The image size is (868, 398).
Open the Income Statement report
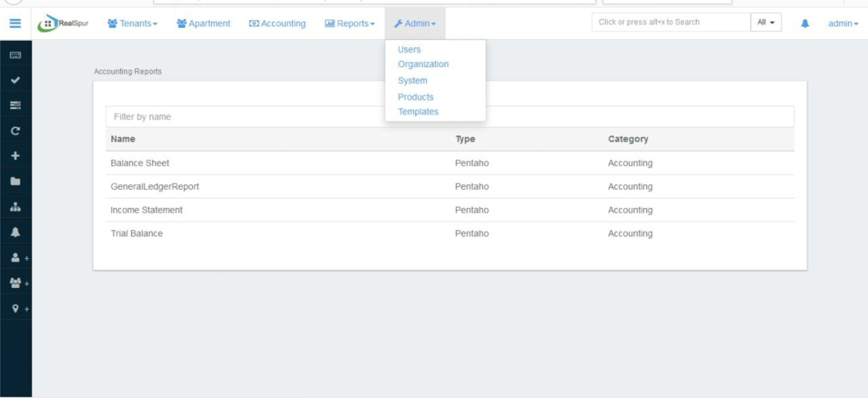click(146, 210)
